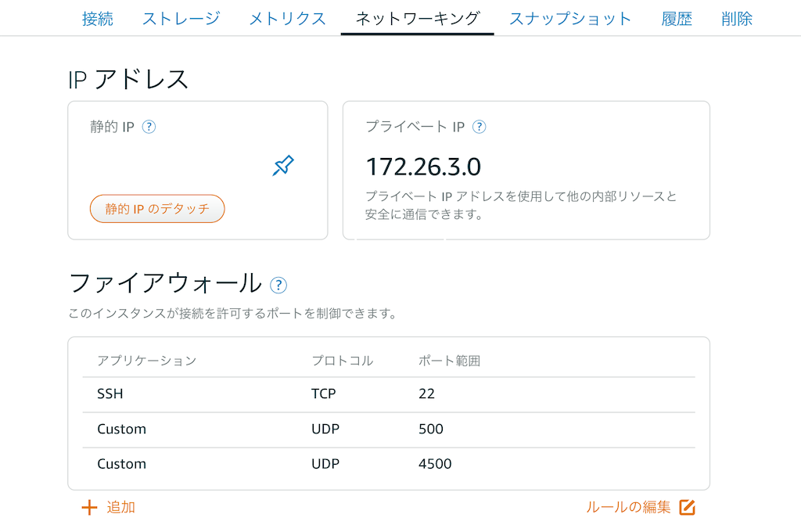
Task: Click the edit icon beside ルールの編集
Action: coord(686,507)
